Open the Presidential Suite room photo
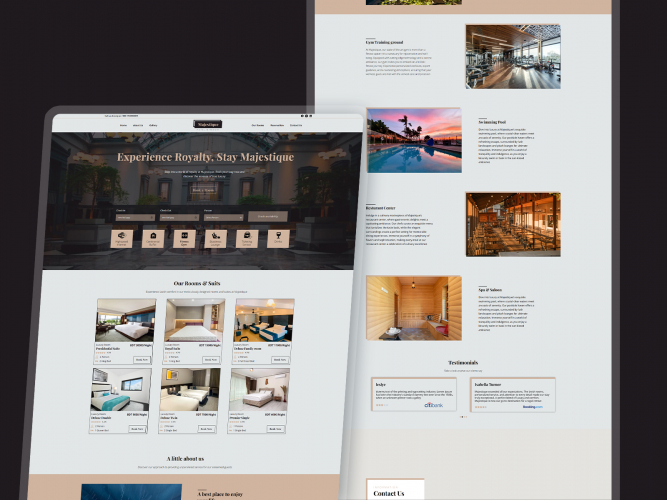This screenshot has height=500, width=667. 125,320
